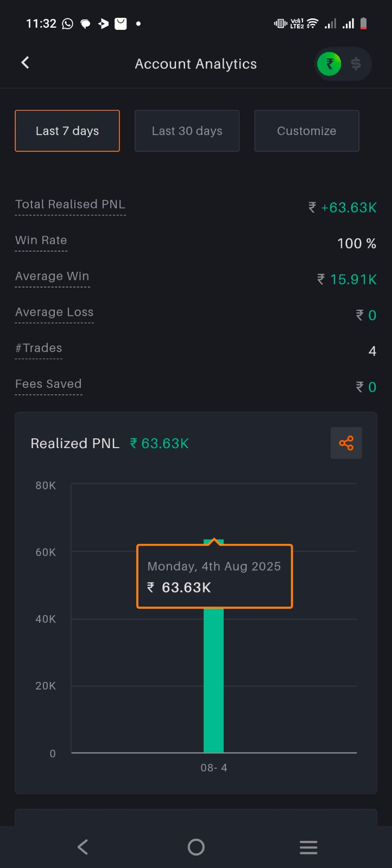Image resolution: width=392 pixels, height=868 pixels.
Task: Tap the Win Rate label
Action: click(41, 240)
